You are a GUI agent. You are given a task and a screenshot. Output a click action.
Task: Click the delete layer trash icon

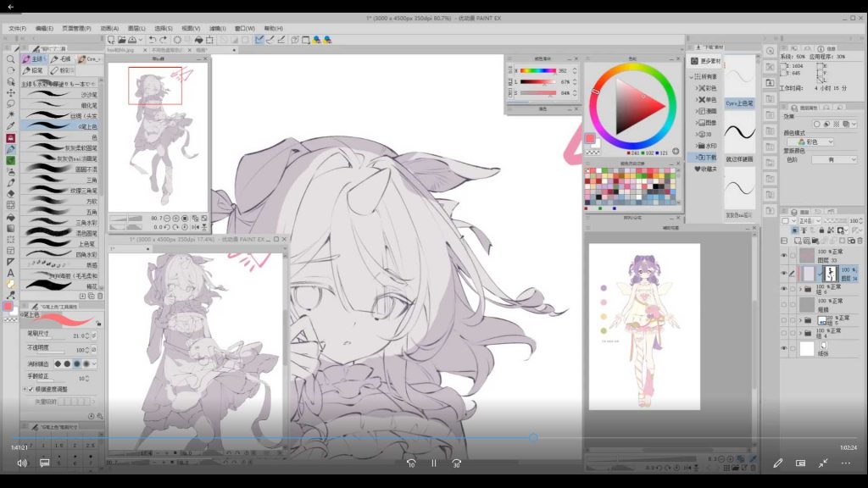(x=859, y=241)
